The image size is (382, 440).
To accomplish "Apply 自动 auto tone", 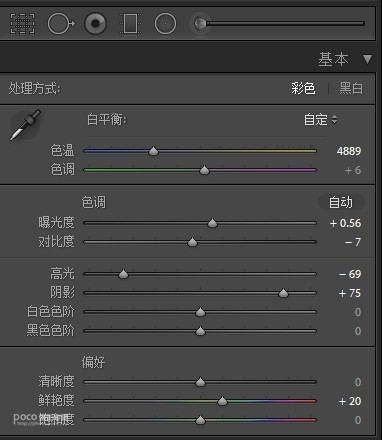I will click(341, 202).
